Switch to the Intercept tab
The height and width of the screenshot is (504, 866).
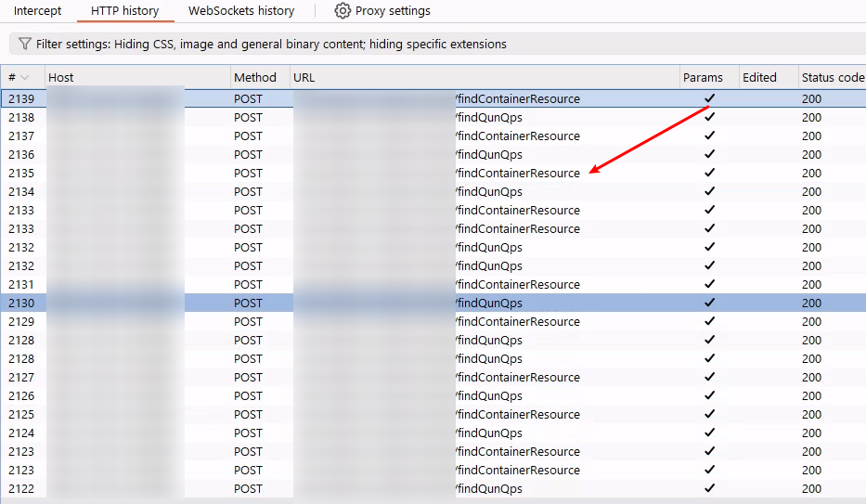(x=37, y=11)
